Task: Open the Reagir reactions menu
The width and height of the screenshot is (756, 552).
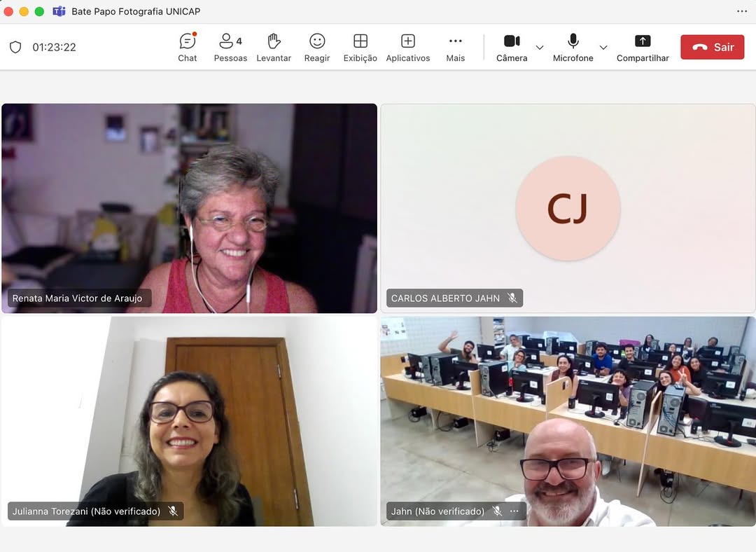Action: coord(317,48)
